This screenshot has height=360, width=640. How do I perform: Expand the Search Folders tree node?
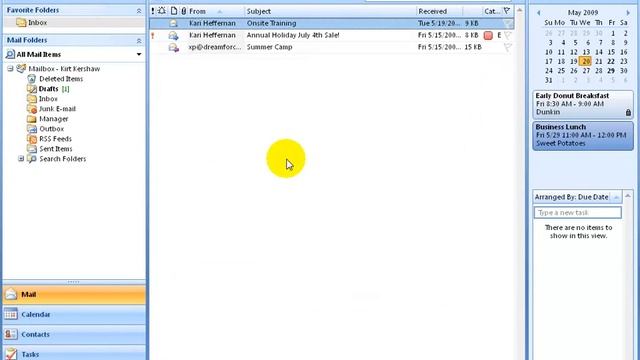tap(21, 159)
